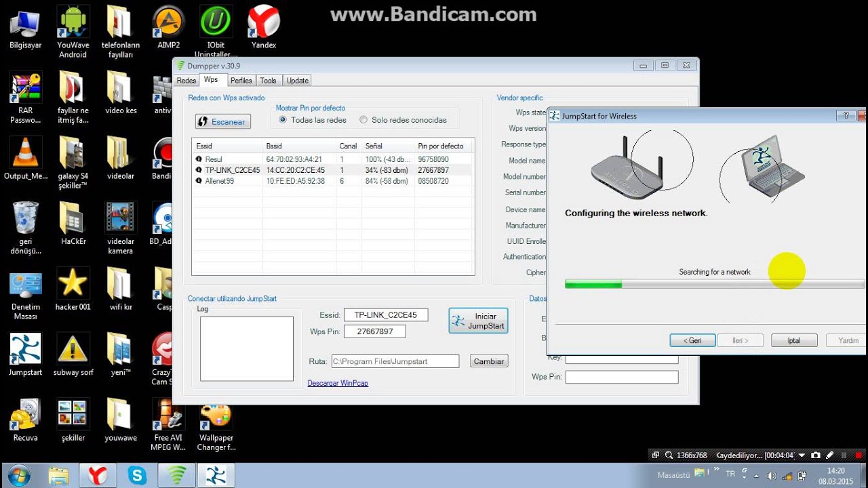Click the Essid column header
This screenshot has height=488, width=868.
(228, 146)
